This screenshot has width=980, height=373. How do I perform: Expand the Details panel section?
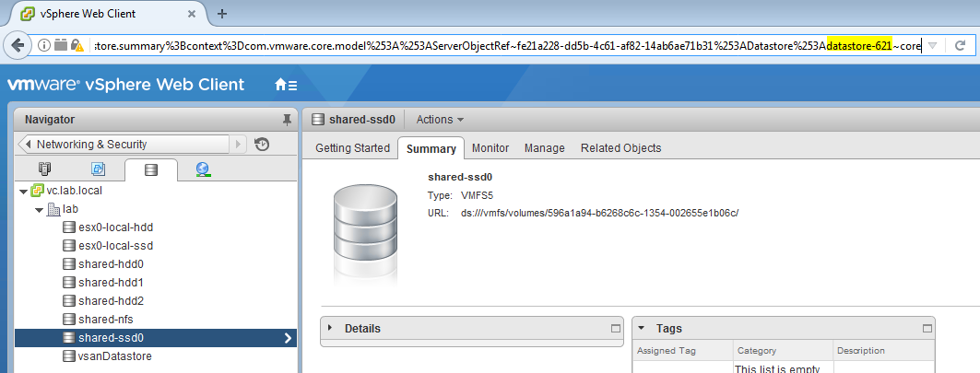[330, 329]
